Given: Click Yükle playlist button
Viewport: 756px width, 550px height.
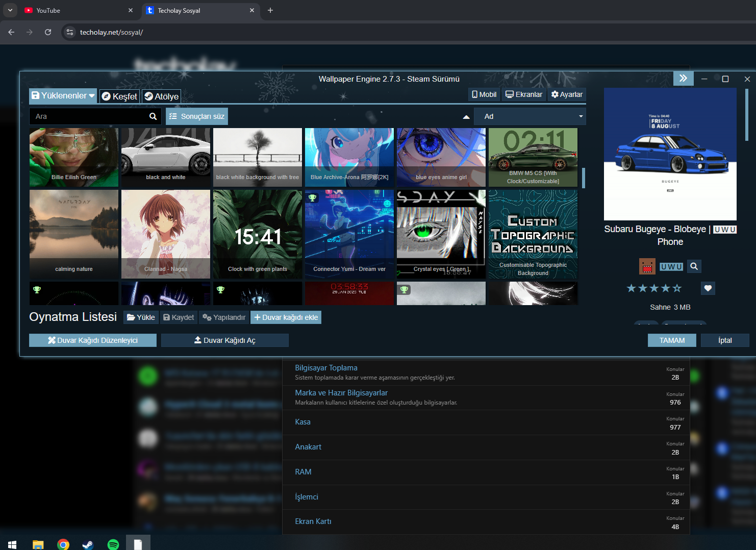Looking at the screenshot, I should click(141, 317).
